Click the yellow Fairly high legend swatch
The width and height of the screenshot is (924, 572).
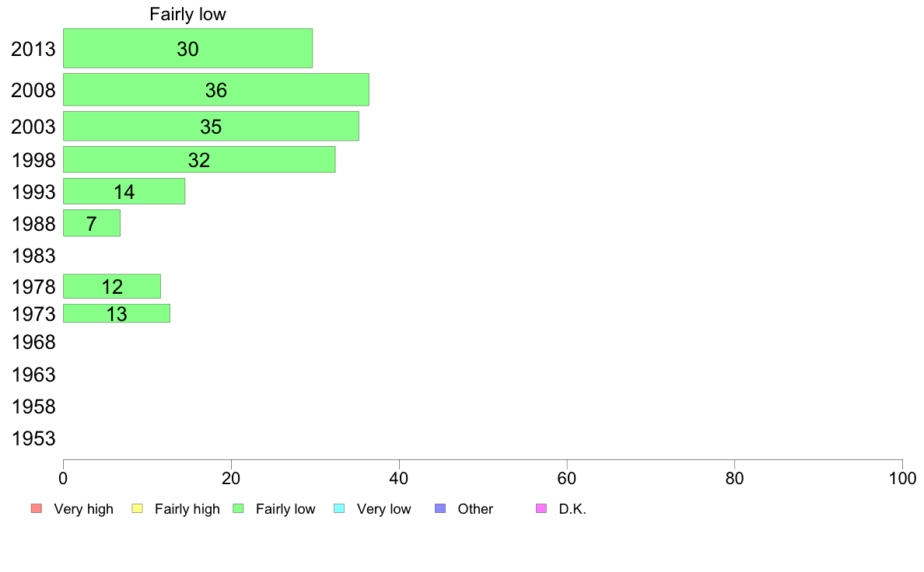coord(138,508)
